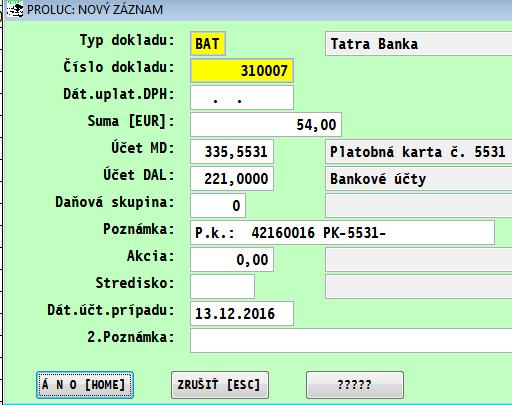Click the ????? button
Viewport: 512px width, 405px height.
(x=355, y=385)
